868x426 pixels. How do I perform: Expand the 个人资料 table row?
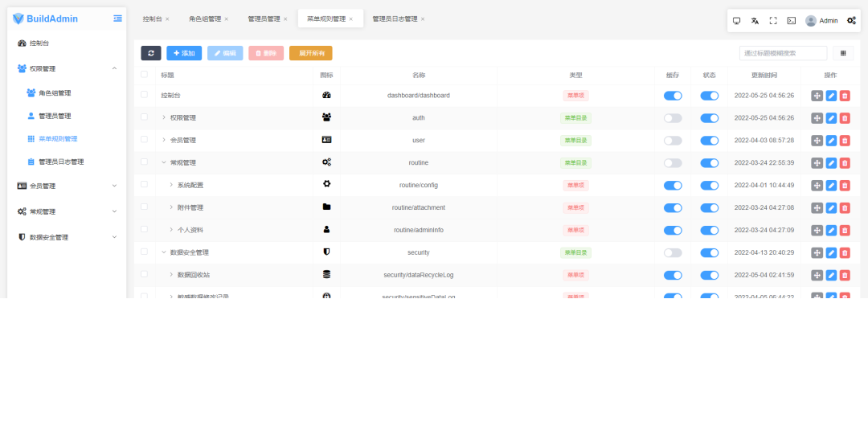coord(172,229)
